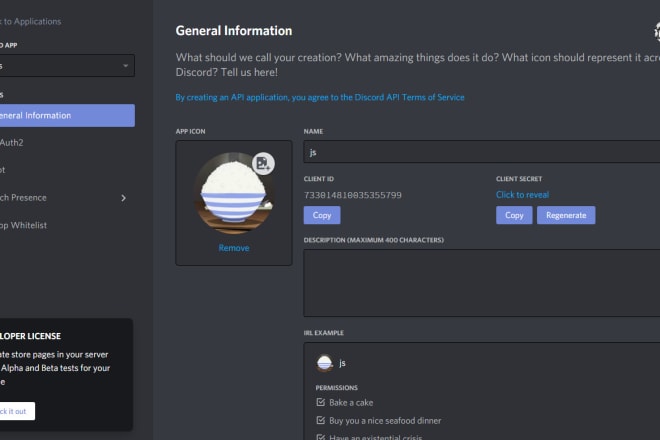Click the Description text area
Screen dimensions: 660x440
pyautogui.click(x=482, y=283)
